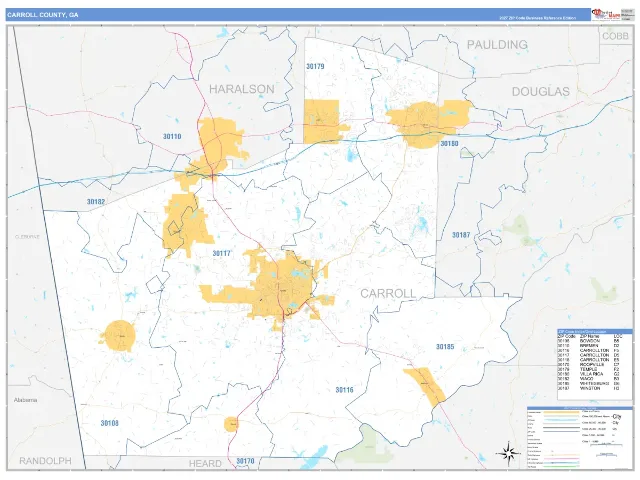Click the compass rose icon

click(x=508, y=453)
